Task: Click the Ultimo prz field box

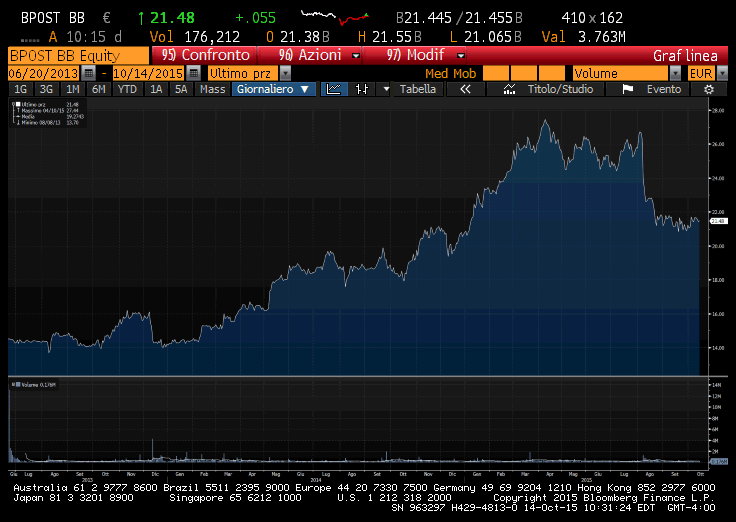Action: point(243,73)
